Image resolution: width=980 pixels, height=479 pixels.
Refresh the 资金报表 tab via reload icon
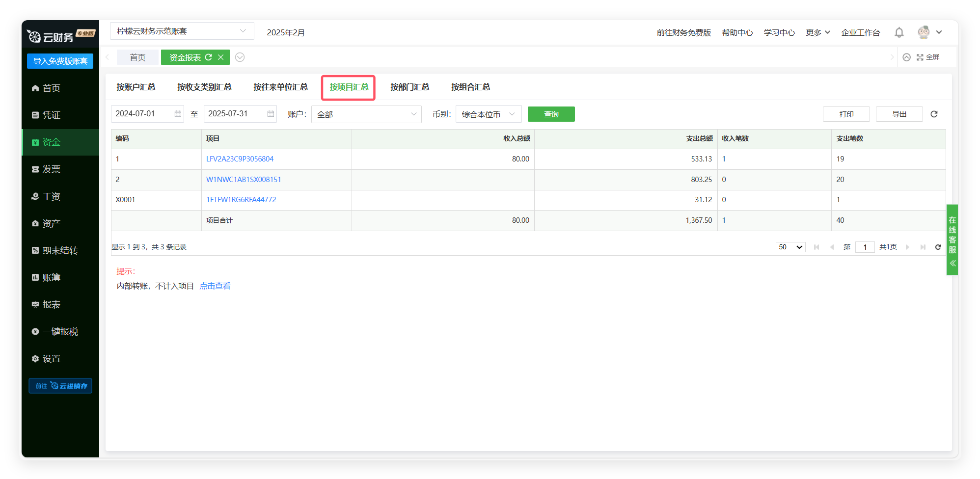click(209, 57)
